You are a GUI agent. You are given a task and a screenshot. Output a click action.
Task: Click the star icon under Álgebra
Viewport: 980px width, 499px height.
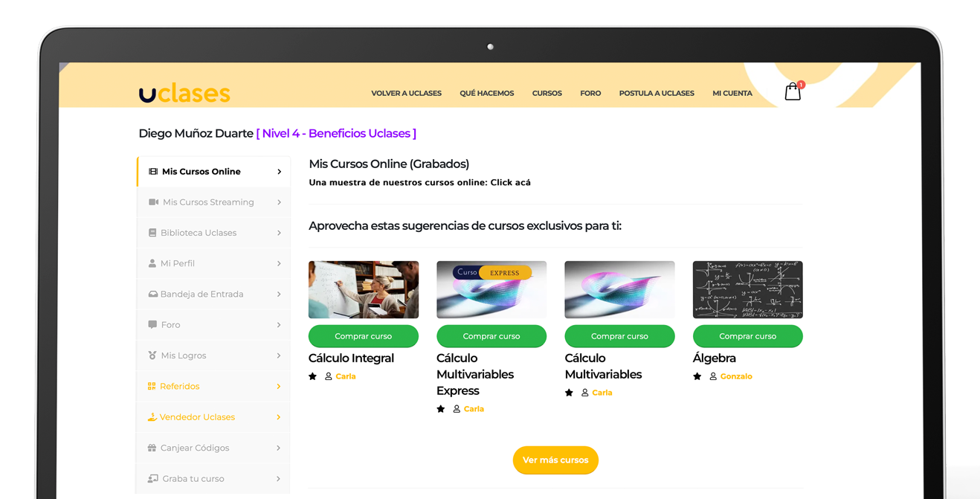pyautogui.click(x=697, y=376)
